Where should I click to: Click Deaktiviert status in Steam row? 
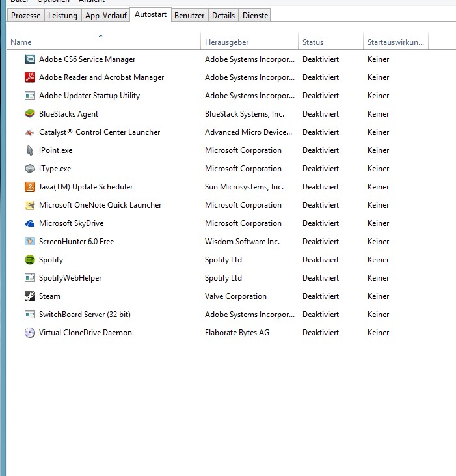coord(321,296)
